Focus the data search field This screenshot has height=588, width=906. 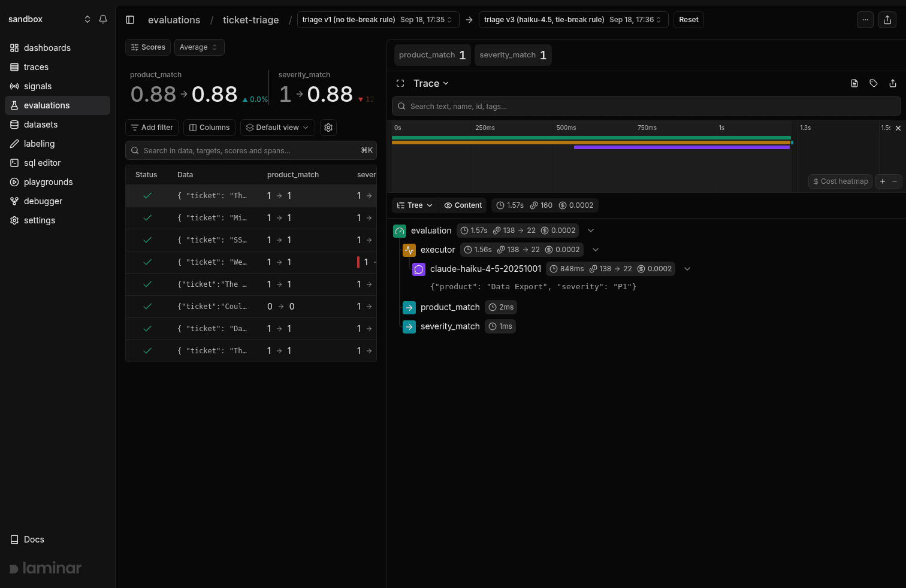click(251, 150)
